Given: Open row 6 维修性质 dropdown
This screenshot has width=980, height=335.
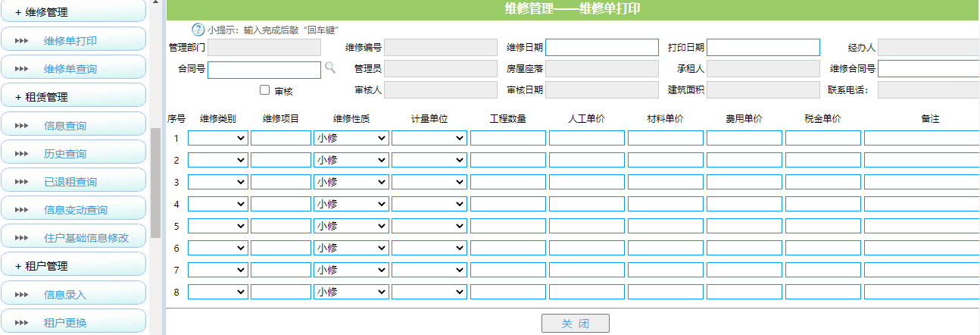Looking at the screenshot, I should point(351,248).
